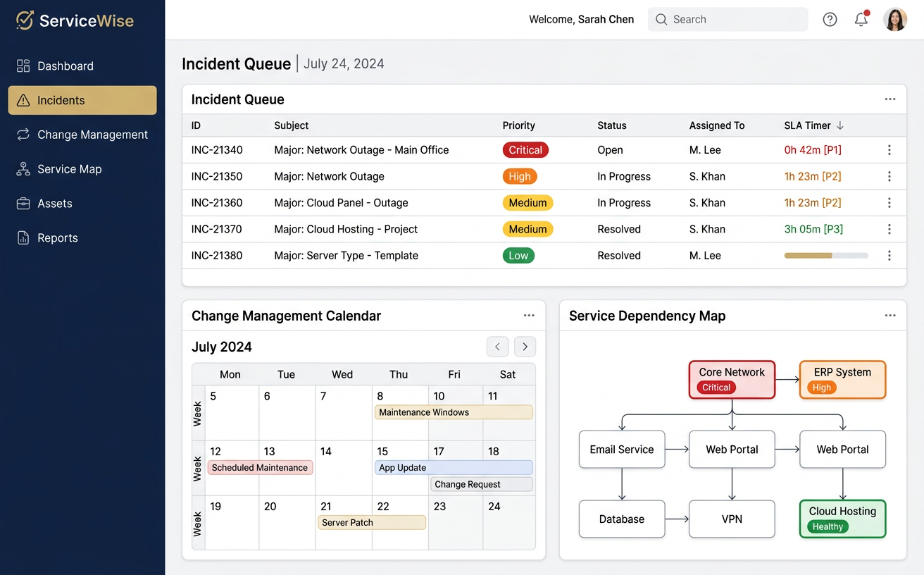Focus the Search input field
Screen dimensions: 924x575
point(728,20)
